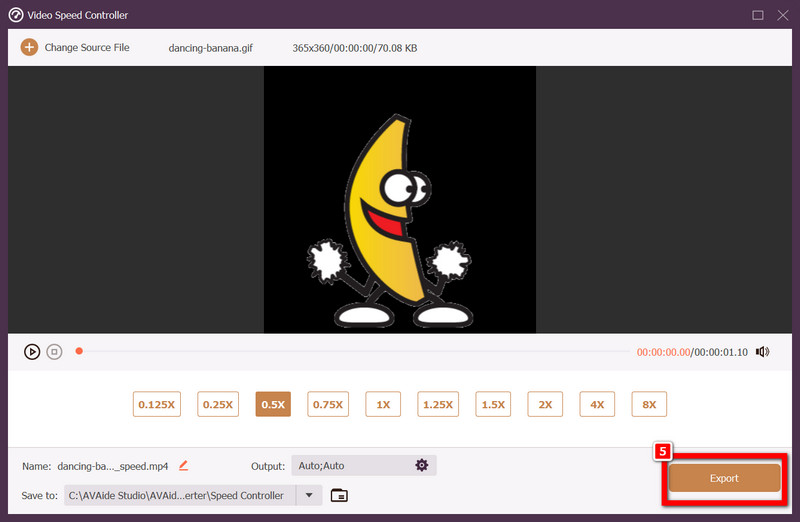Screen dimensions: 800x522
Task: Open output settings gear icon
Action: [x=421, y=465]
